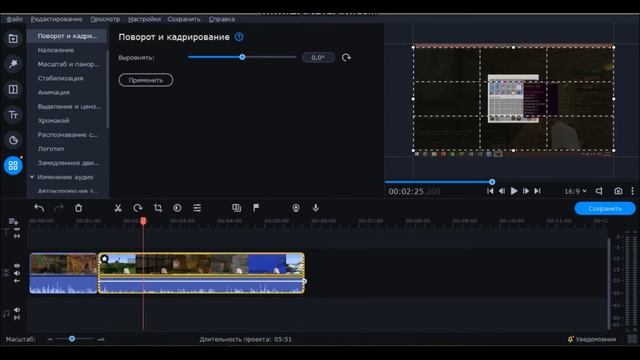640x360 pixels.
Task: Step forward one frame button
Action: point(526,191)
